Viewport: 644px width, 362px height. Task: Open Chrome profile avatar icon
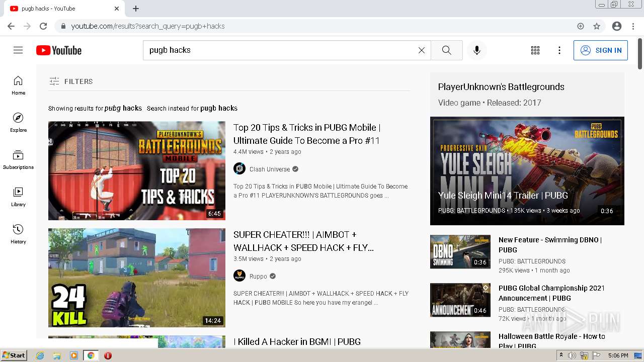(617, 26)
